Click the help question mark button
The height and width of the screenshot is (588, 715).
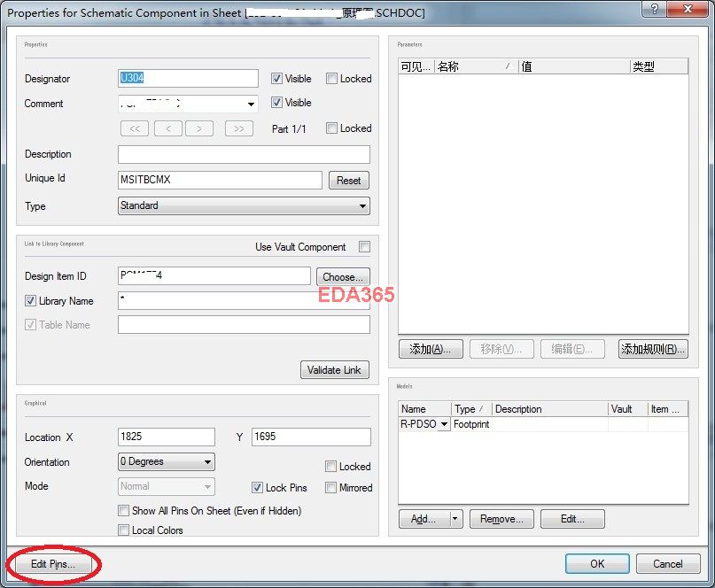[654, 9]
